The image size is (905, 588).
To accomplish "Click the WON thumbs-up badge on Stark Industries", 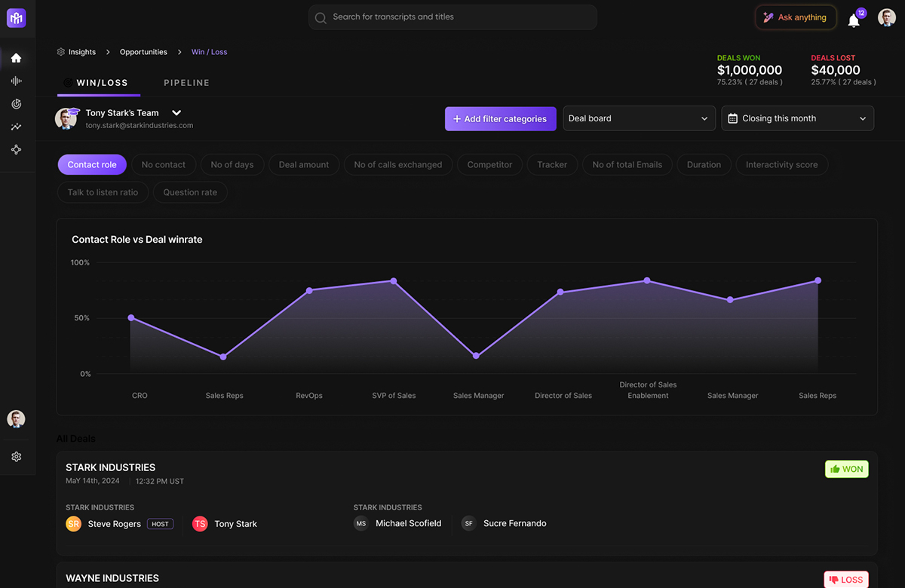I will [x=846, y=469].
